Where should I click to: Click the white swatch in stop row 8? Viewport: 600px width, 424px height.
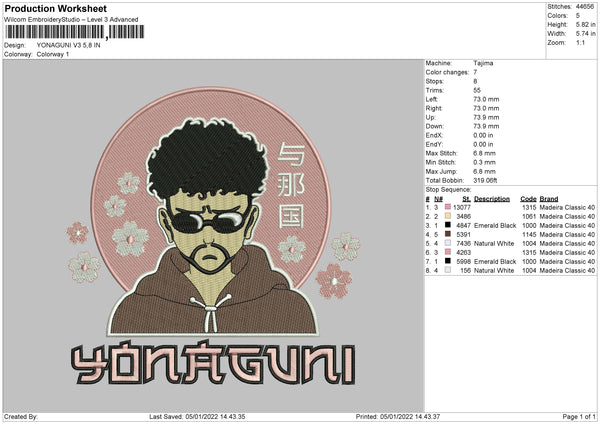point(448,270)
